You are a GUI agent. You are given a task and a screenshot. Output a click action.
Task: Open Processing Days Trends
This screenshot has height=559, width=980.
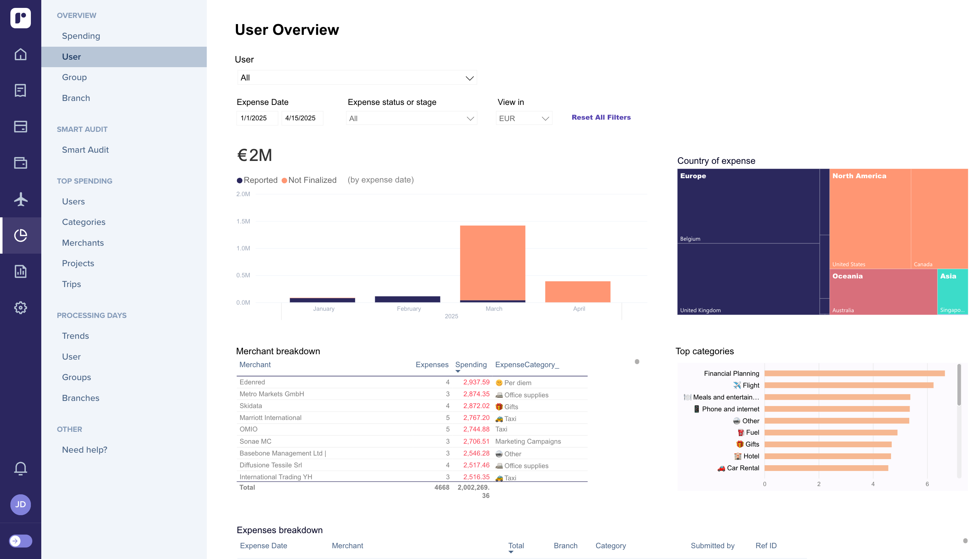click(75, 336)
